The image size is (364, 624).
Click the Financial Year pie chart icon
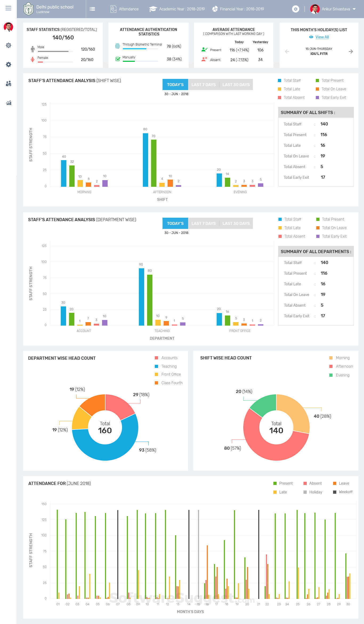click(215, 9)
